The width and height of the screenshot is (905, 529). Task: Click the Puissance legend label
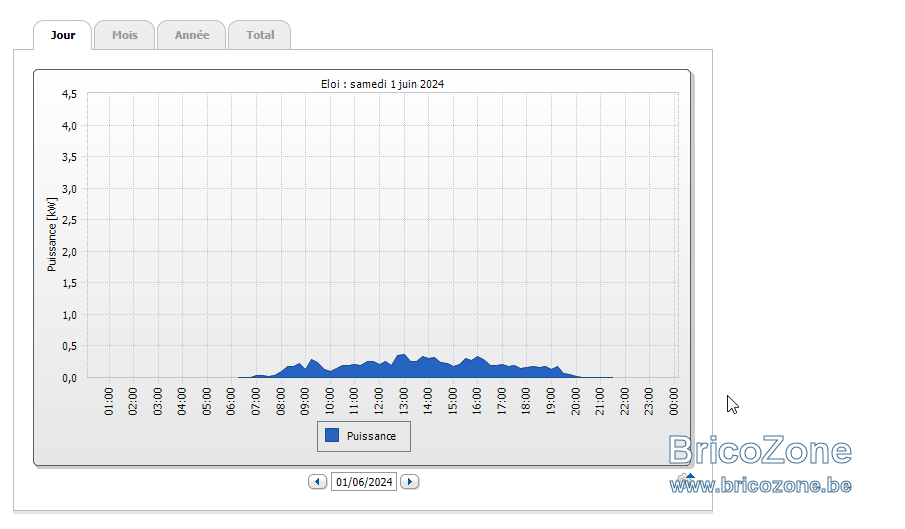371,436
